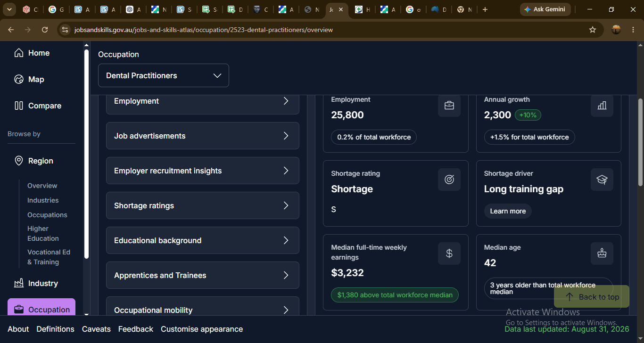Click the Shortage rating target icon
The width and height of the screenshot is (644, 343).
point(449,180)
